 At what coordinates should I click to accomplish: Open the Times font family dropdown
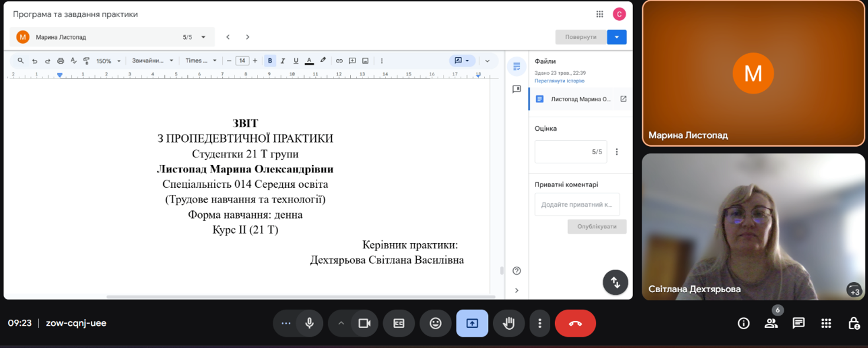pos(201,61)
